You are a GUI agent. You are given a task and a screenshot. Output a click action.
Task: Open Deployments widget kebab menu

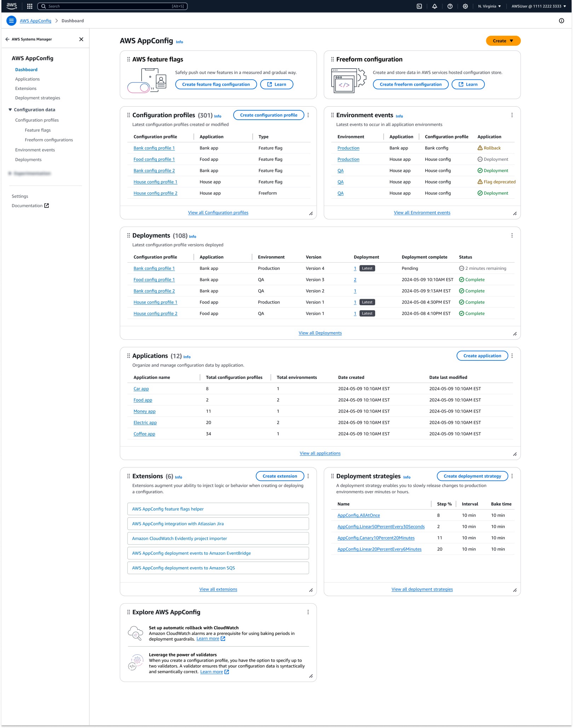point(512,235)
